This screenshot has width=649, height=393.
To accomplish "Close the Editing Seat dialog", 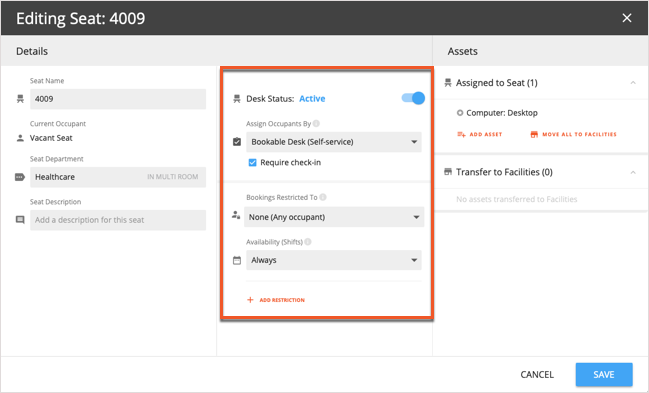I will pyautogui.click(x=627, y=18).
